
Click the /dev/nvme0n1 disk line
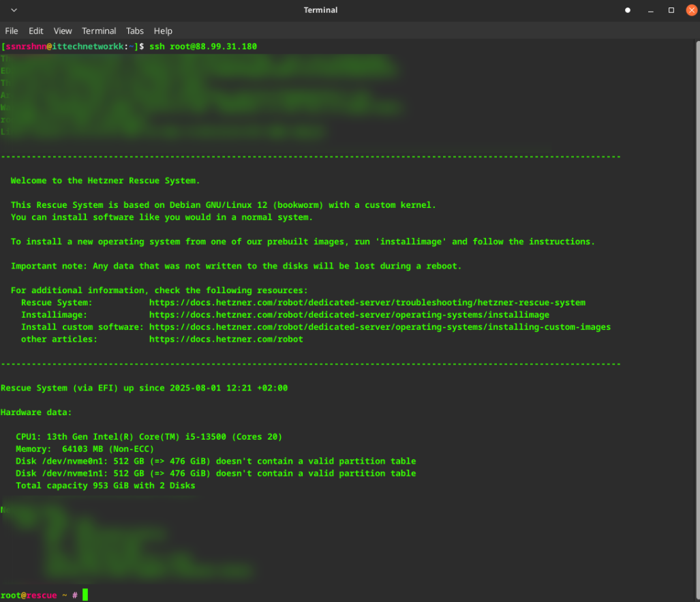tap(215, 462)
